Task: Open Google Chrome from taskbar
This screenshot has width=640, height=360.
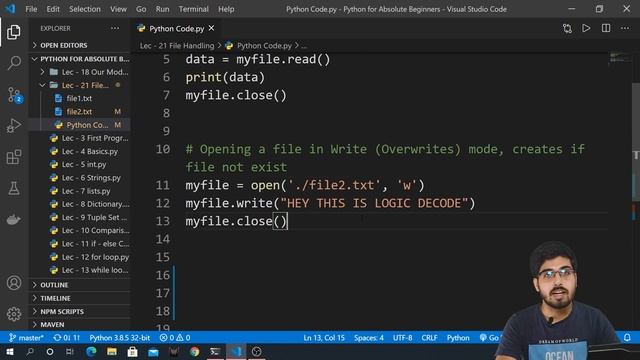Action: tap(194, 351)
